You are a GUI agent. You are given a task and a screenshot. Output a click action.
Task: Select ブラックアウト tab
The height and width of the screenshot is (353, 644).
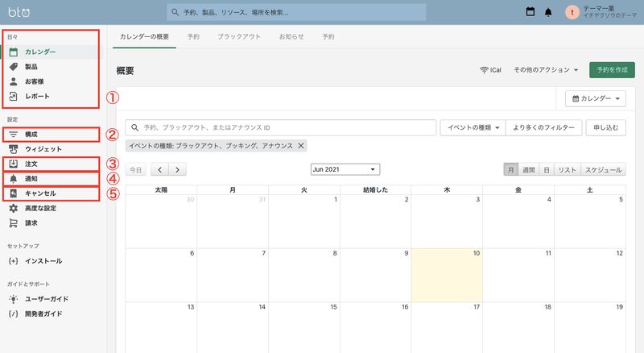[x=239, y=36]
